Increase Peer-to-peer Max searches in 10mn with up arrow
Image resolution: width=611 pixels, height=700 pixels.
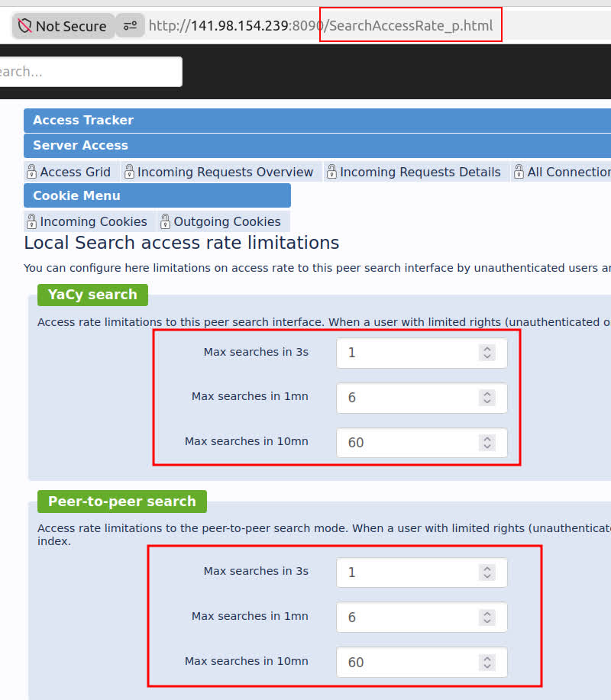click(487, 658)
